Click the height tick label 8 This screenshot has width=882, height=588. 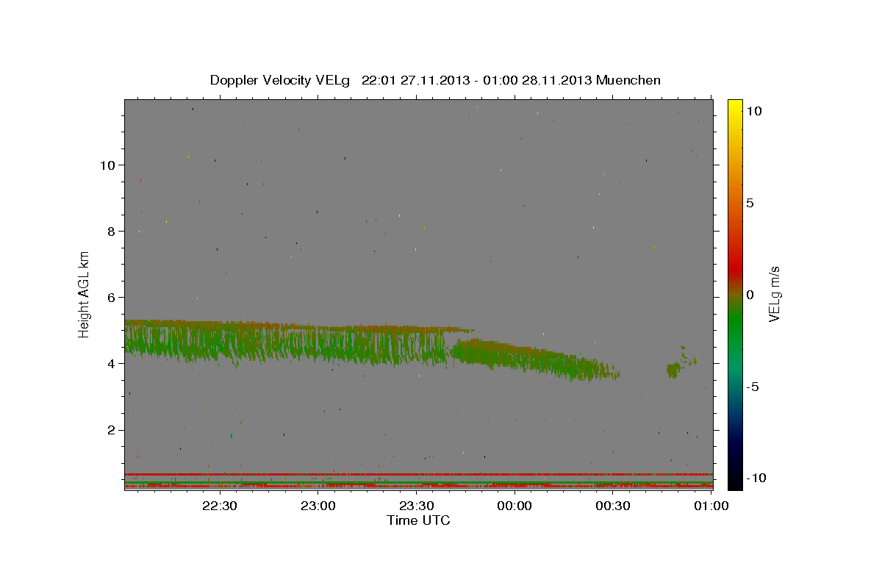[111, 231]
